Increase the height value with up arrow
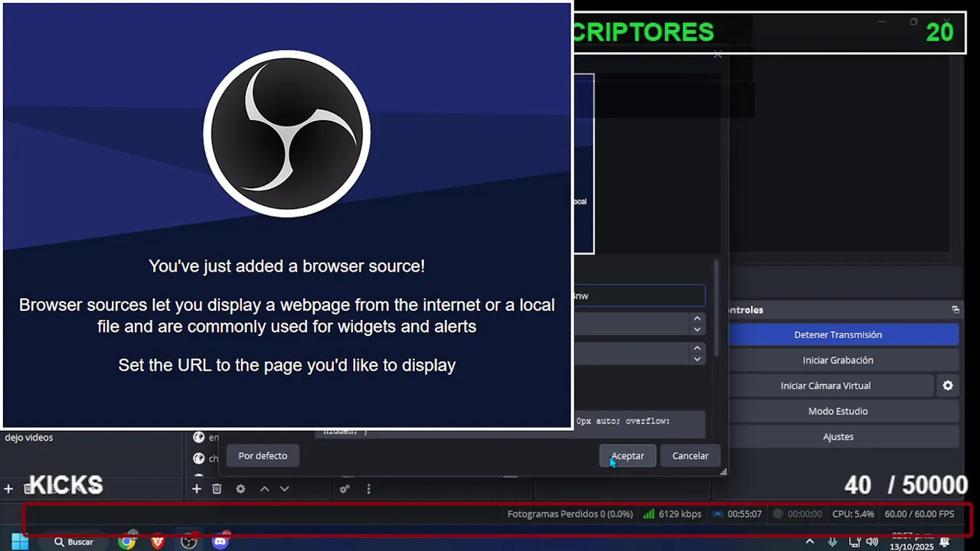This screenshot has width=980, height=551. pos(697,348)
